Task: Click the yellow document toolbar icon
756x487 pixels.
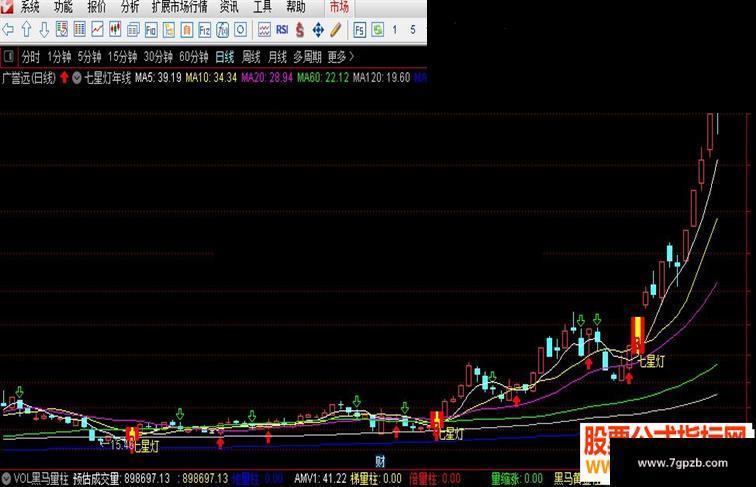Action: point(169,30)
